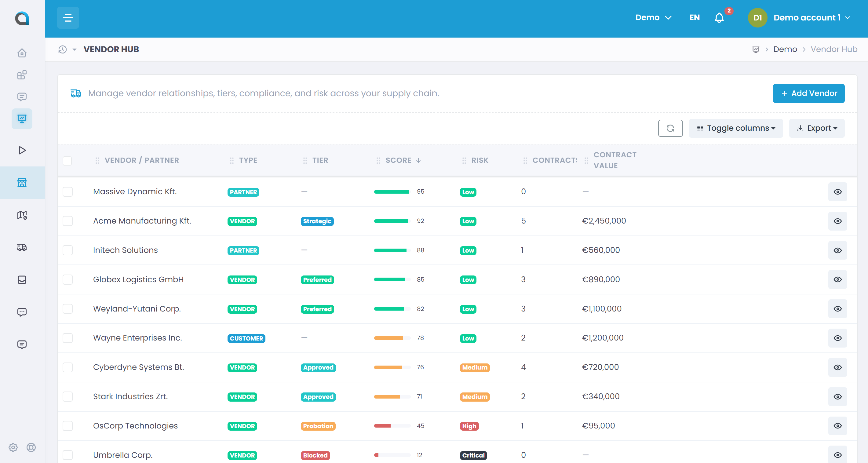This screenshot has width=868, height=463.
Task: Click the High risk badge for OsCorp
Action: coord(469,426)
